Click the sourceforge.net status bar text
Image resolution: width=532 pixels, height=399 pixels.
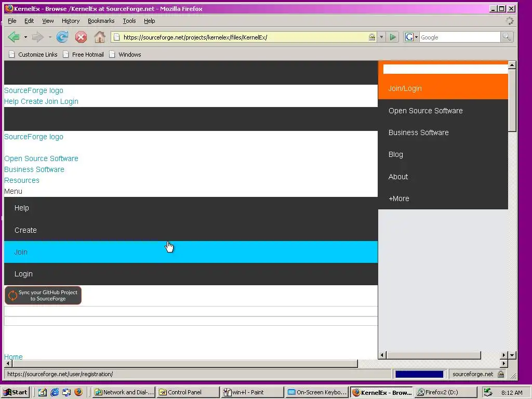point(473,374)
